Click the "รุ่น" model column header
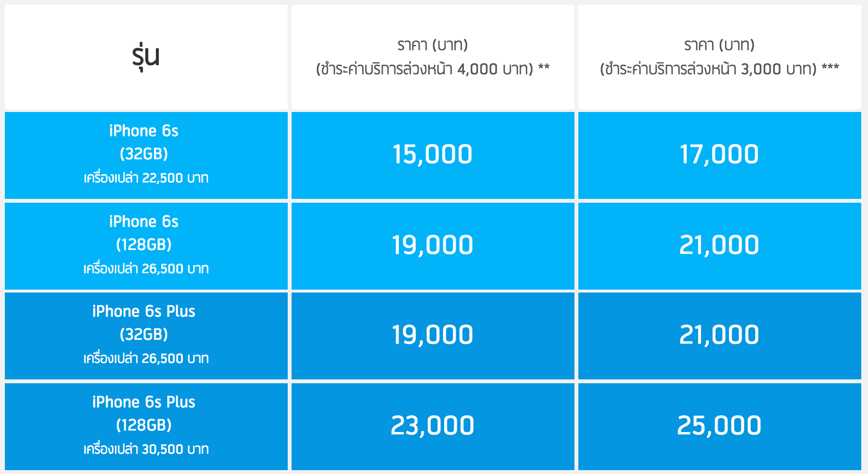 [146, 56]
